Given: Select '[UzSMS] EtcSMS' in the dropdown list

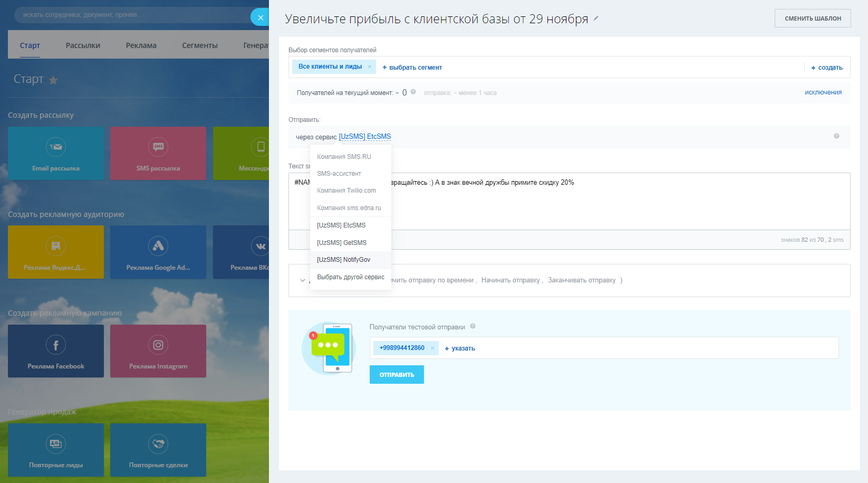Looking at the screenshot, I should pyautogui.click(x=351, y=225).
